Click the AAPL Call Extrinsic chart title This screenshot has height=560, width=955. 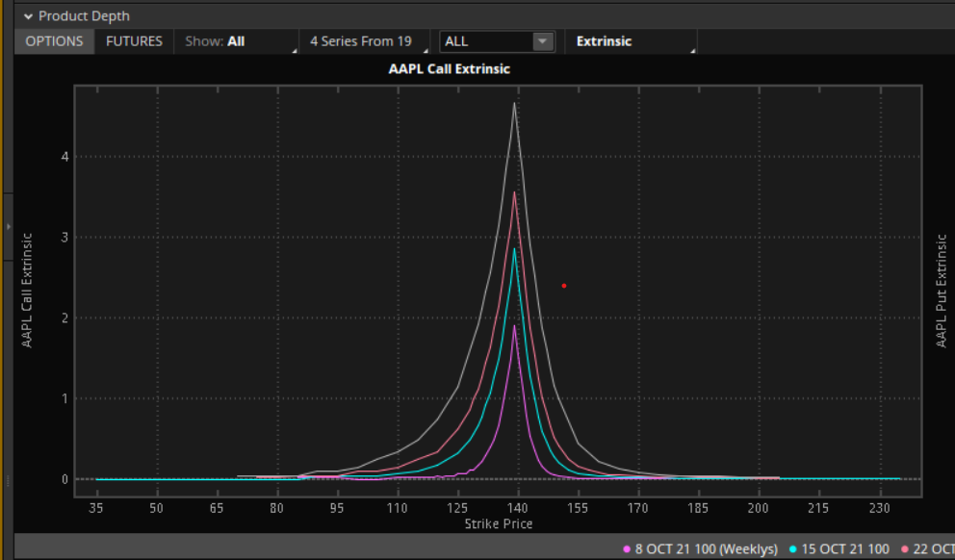(x=449, y=69)
